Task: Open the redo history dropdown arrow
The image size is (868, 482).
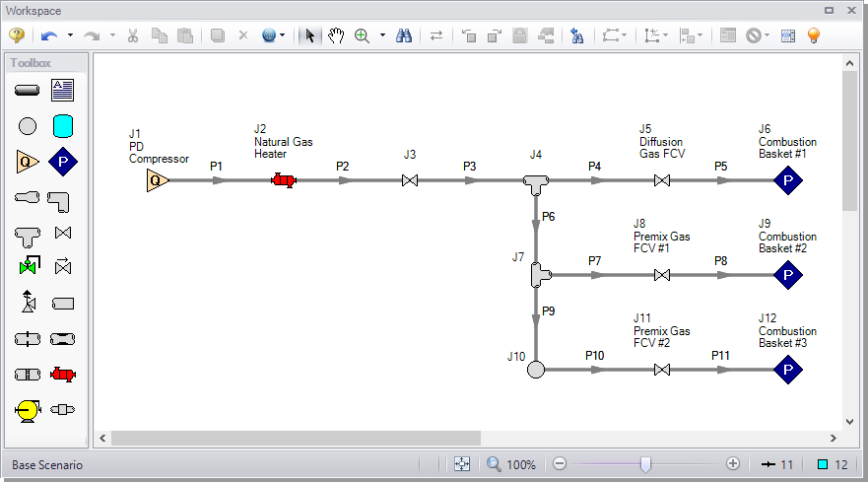Action: point(112,35)
